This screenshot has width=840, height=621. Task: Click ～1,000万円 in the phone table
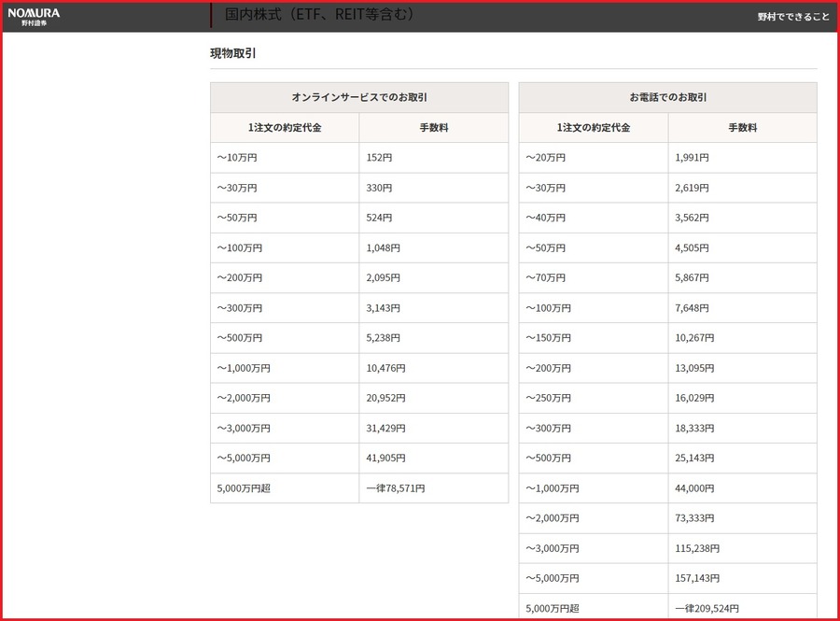pos(553,488)
